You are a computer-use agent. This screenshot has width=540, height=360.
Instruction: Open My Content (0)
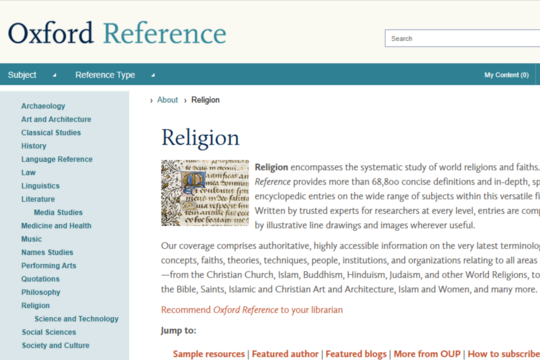(506, 75)
